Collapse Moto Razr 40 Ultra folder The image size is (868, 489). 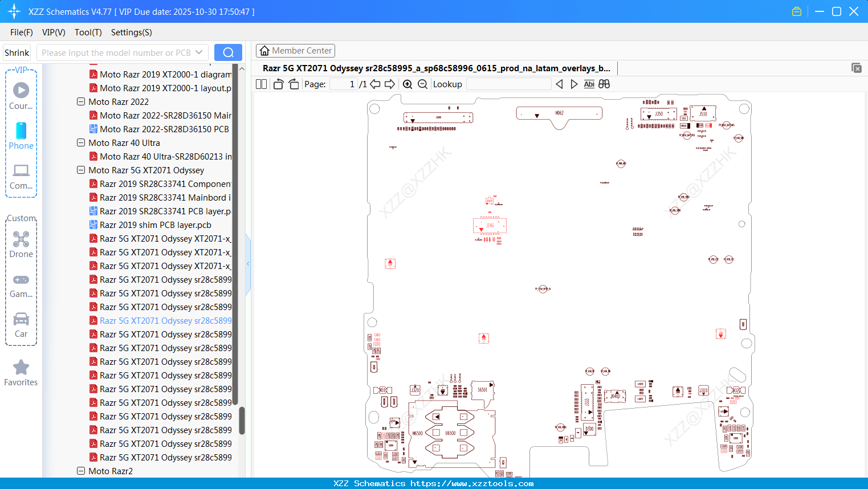click(81, 142)
